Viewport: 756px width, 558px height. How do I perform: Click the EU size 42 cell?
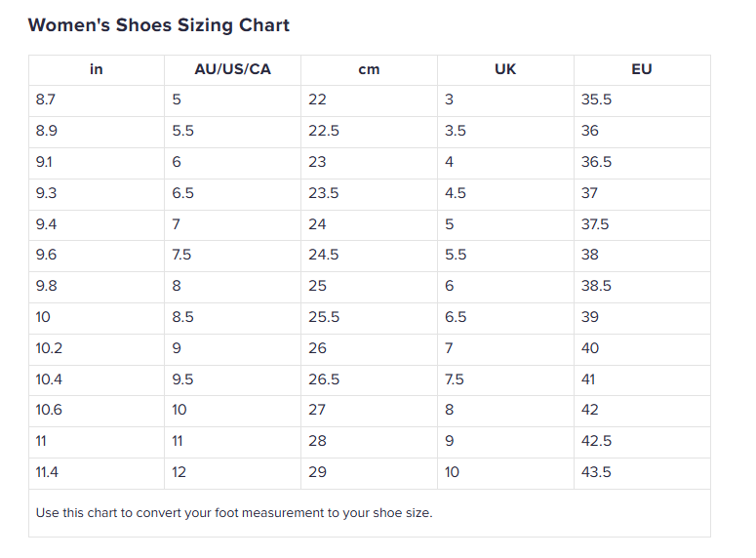(x=590, y=410)
